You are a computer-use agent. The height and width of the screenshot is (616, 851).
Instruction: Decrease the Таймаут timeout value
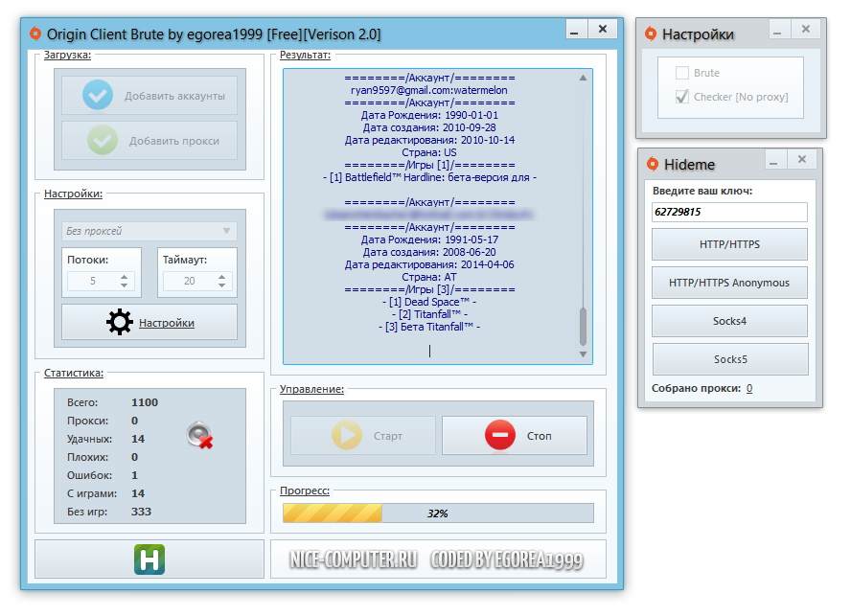(x=222, y=285)
